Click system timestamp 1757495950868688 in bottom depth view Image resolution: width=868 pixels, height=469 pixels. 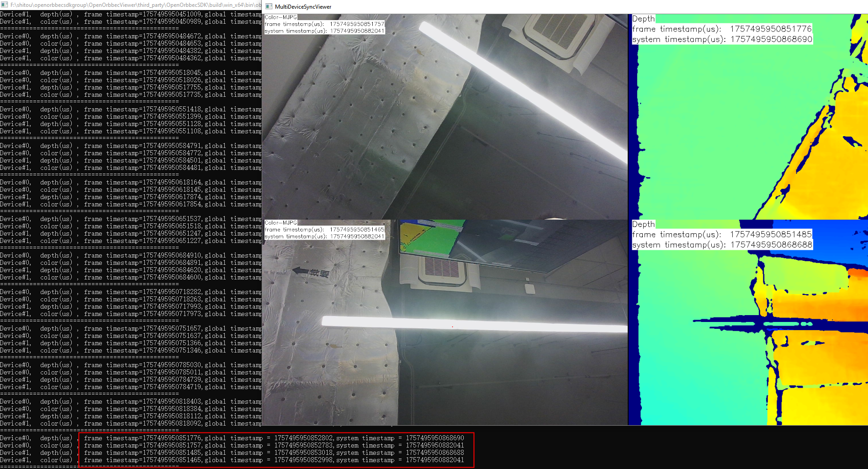771,245
